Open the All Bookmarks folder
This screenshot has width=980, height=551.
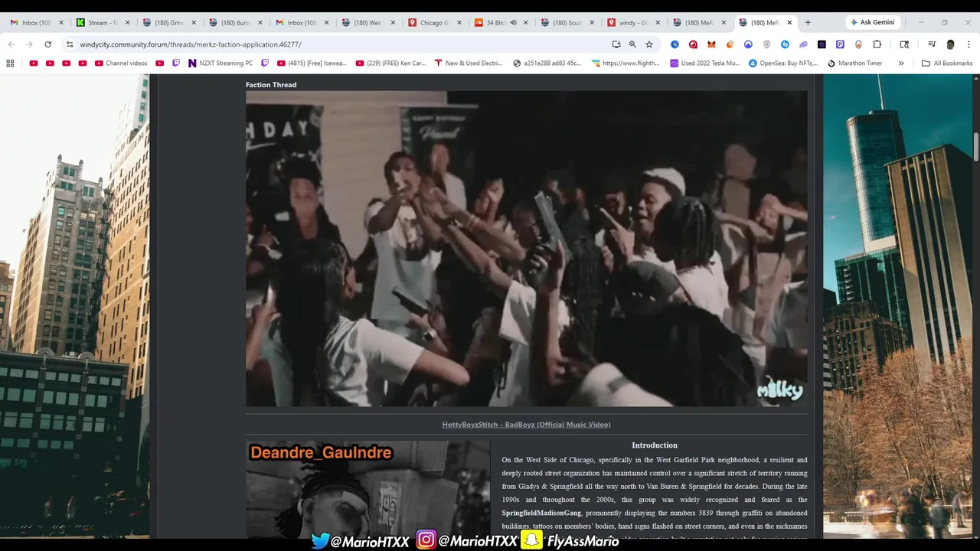(947, 64)
